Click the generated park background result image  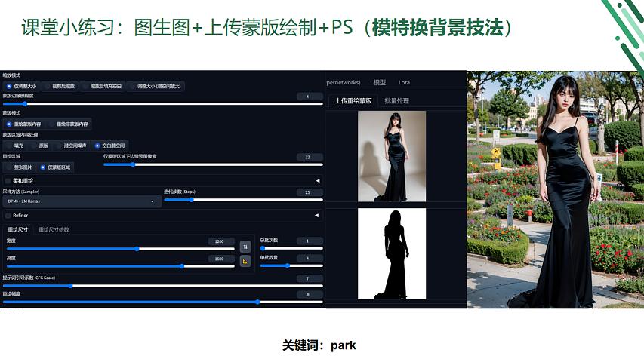point(555,189)
